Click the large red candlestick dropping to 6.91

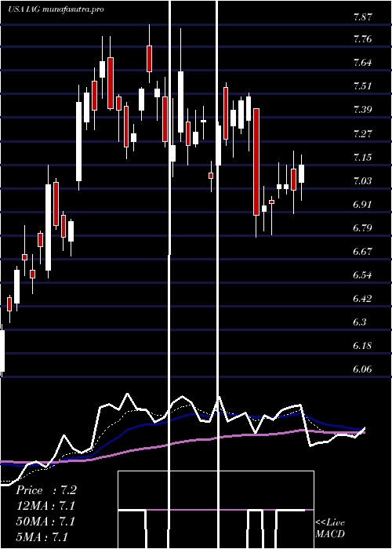coord(256,162)
